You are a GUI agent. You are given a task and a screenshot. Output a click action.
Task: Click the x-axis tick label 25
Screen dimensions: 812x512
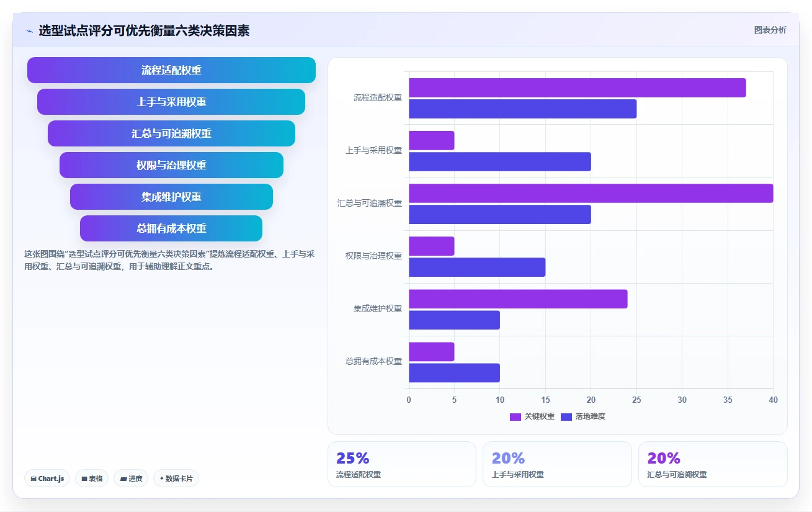(x=636, y=400)
